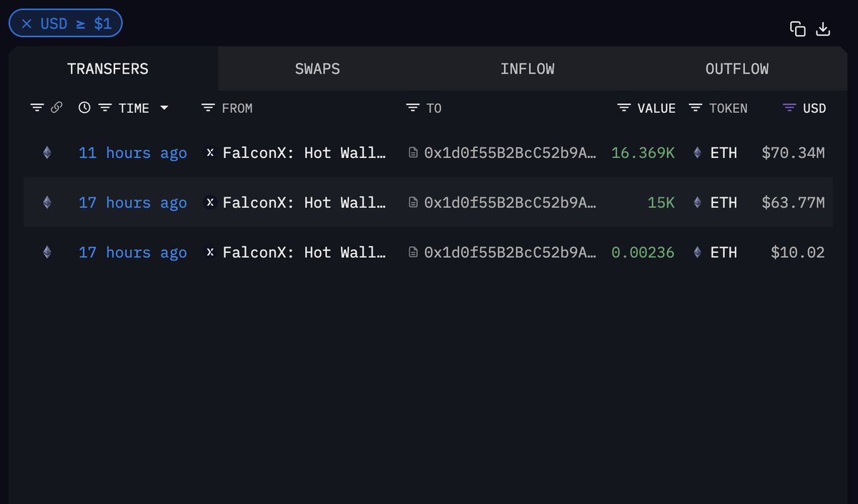
Task: Switch to the INFLOW tab
Action: click(x=527, y=69)
